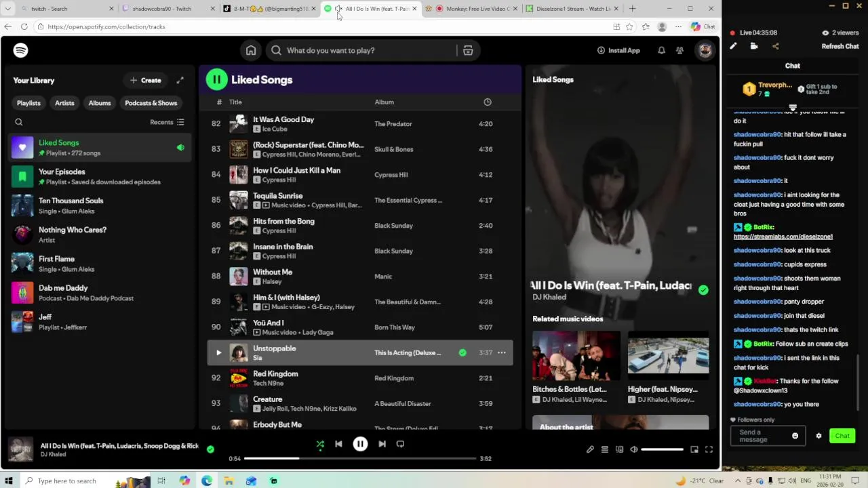Screen dimensions: 868x488
Task: Expand the chat leaderboard handle
Action: (793, 108)
